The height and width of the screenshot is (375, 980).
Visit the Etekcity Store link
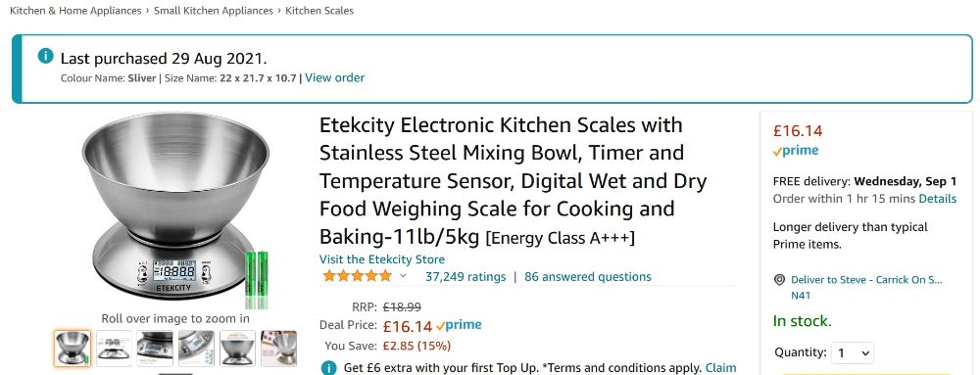point(382,259)
